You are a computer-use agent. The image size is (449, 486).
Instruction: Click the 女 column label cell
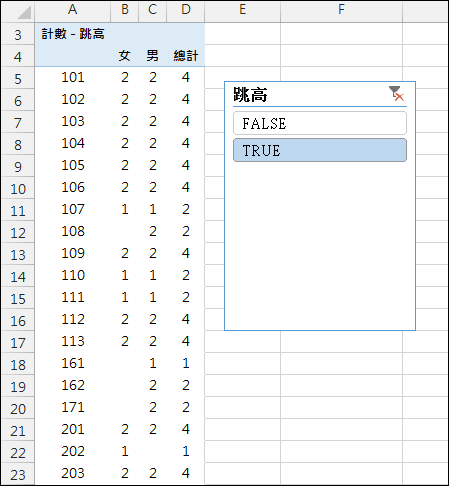click(x=125, y=56)
